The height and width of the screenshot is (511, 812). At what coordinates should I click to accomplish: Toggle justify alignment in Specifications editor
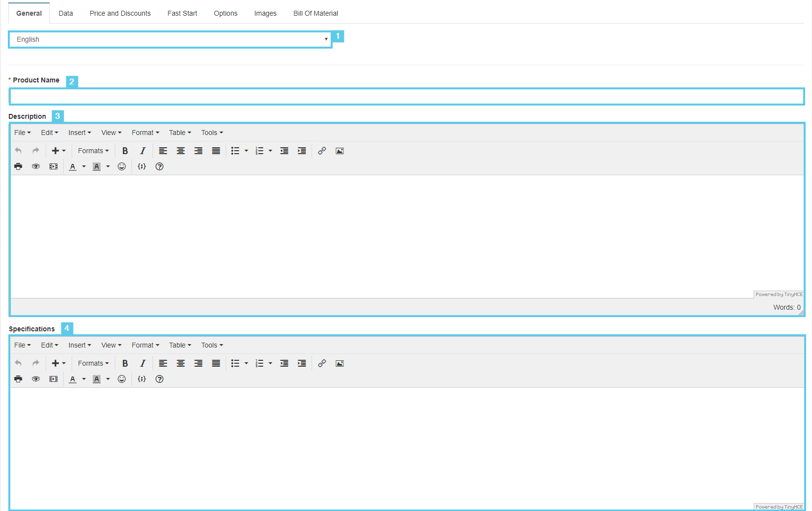tap(216, 363)
